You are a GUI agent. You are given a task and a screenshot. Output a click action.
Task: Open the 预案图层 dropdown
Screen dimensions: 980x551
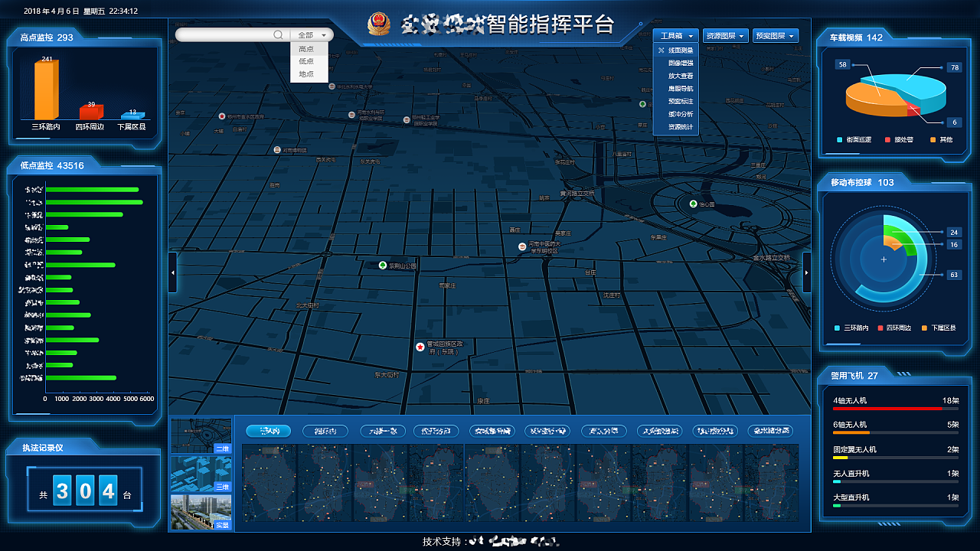[x=776, y=36]
